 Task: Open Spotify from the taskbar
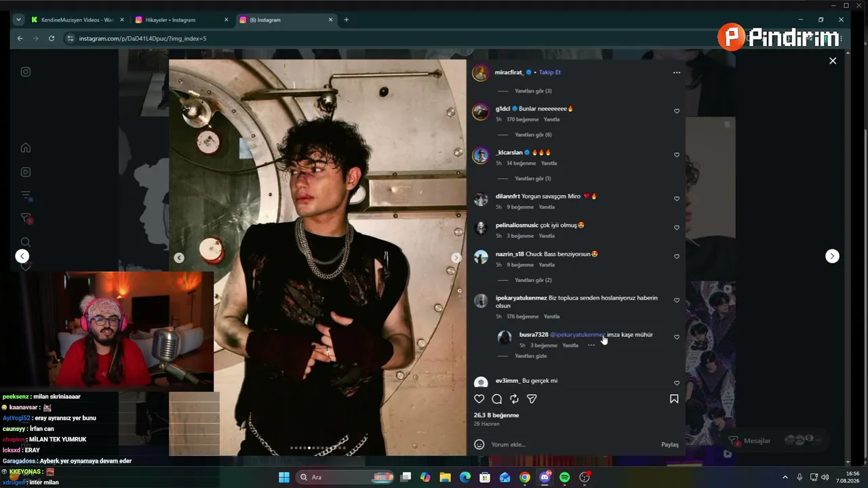(565, 477)
